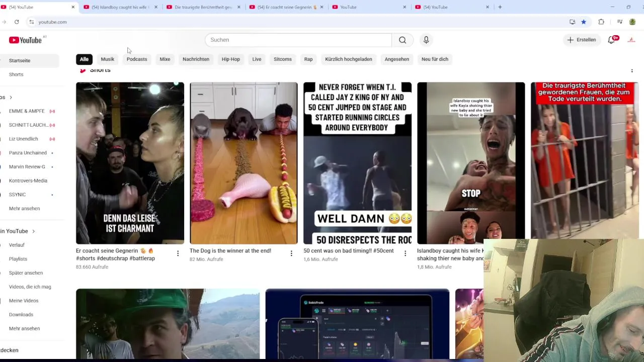Click the install app icon in address bar
The image size is (644, 362).
(x=572, y=22)
